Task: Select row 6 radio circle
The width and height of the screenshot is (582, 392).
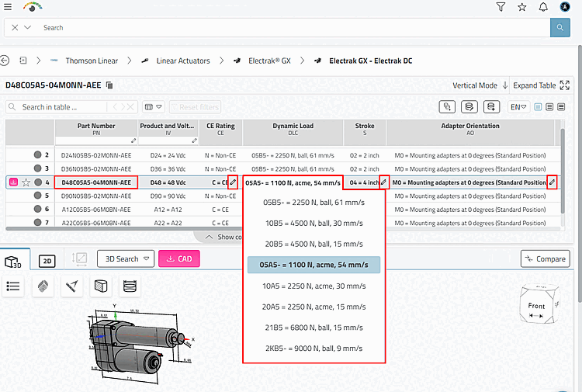Action: point(37,209)
